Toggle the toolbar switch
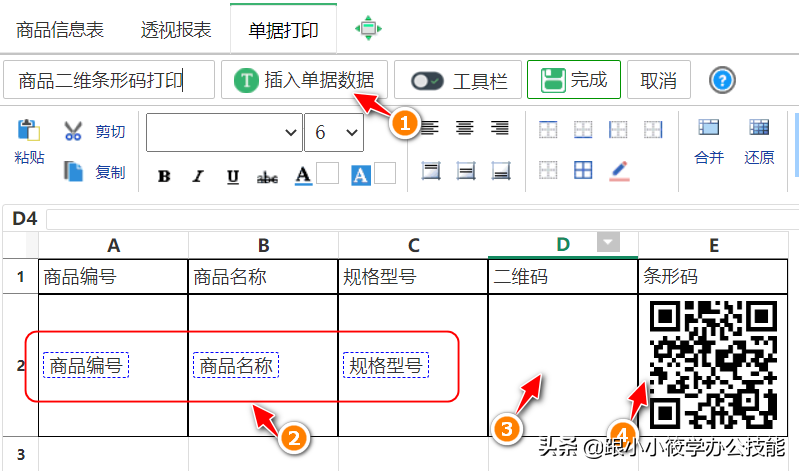This screenshot has width=799, height=471. (428, 81)
